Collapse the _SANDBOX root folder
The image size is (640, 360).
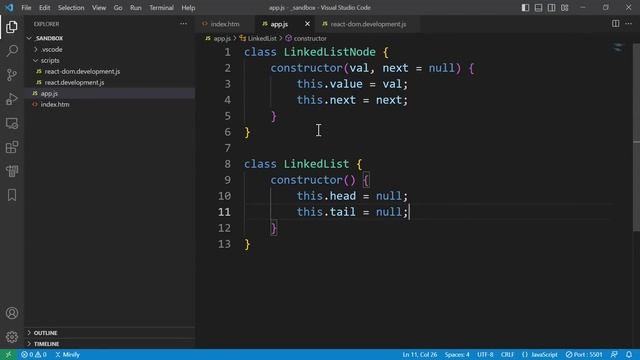click(x=109, y=38)
